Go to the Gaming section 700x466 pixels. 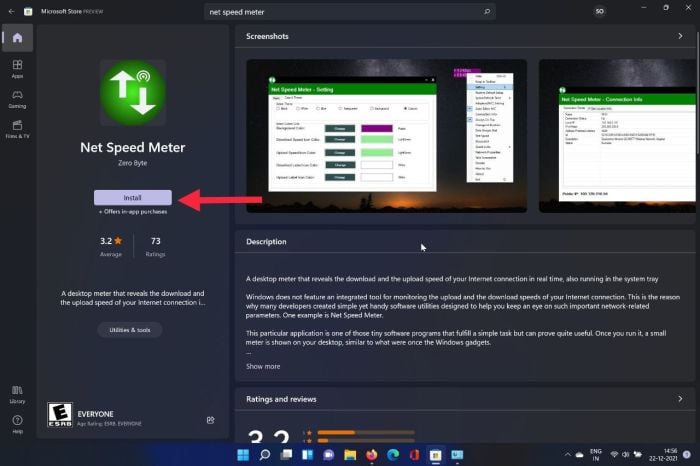pyautogui.click(x=17, y=99)
